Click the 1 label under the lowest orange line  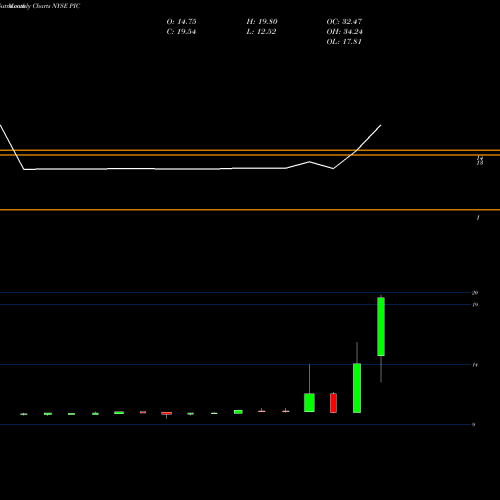478,218
